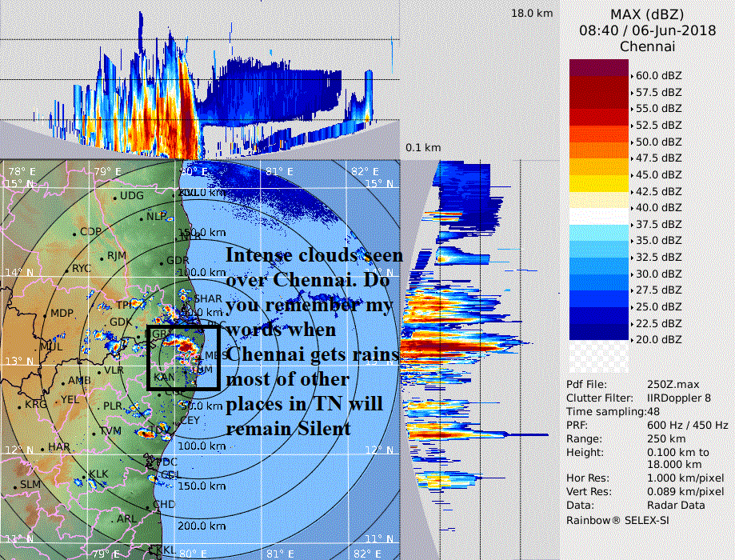Click the "1.000 km/pixel" horizontal resolution value

click(685, 478)
